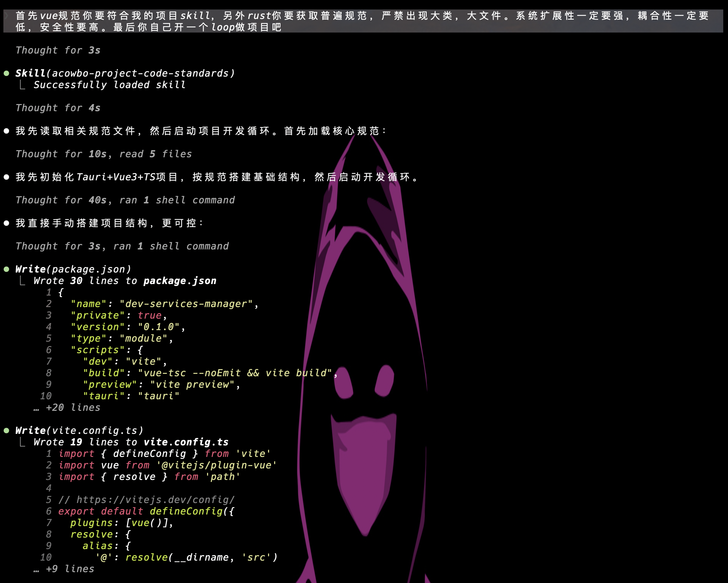The width and height of the screenshot is (728, 583).
Task: Click the build script line with vue-tsc
Action: pos(210,373)
